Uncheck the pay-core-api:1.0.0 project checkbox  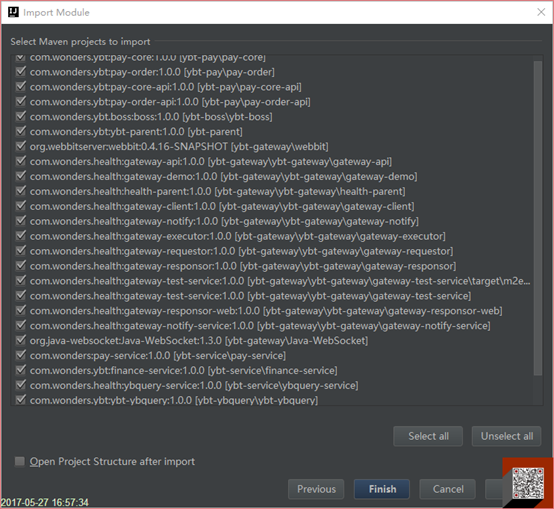[21, 86]
